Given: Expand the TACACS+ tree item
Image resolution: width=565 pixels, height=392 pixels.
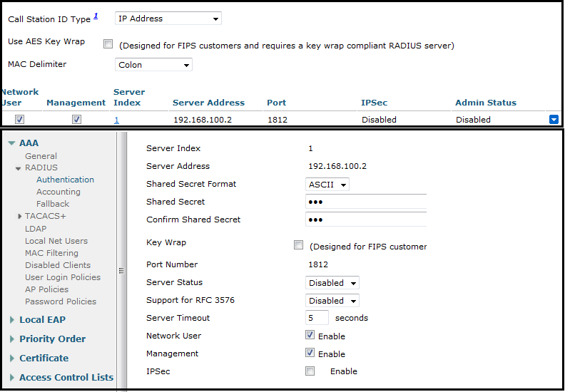Looking at the screenshot, I should 19,216.
